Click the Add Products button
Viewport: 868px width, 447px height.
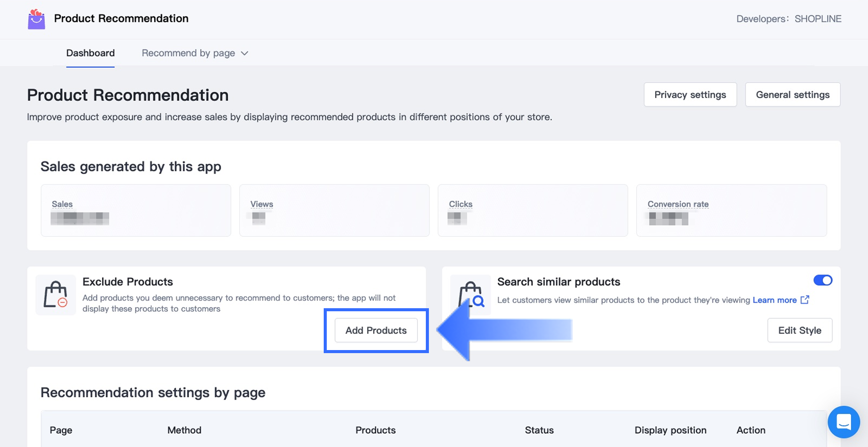pyautogui.click(x=376, y=330)
